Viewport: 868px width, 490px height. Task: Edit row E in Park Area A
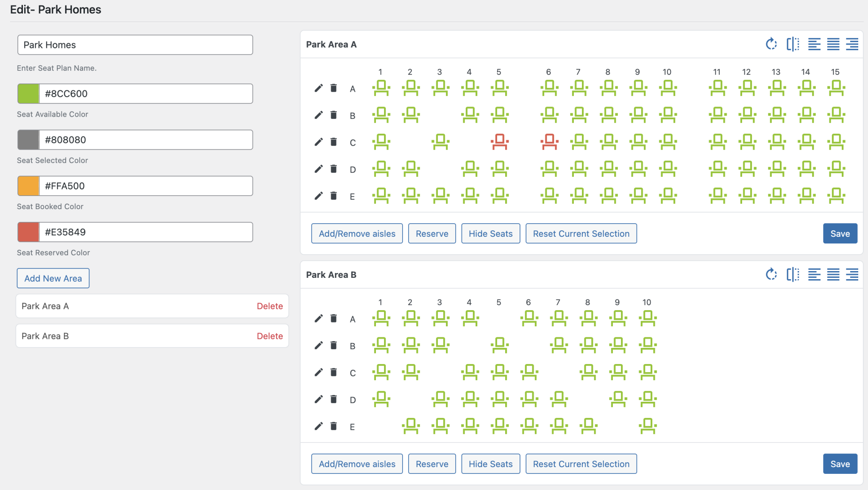pos(318,196)
